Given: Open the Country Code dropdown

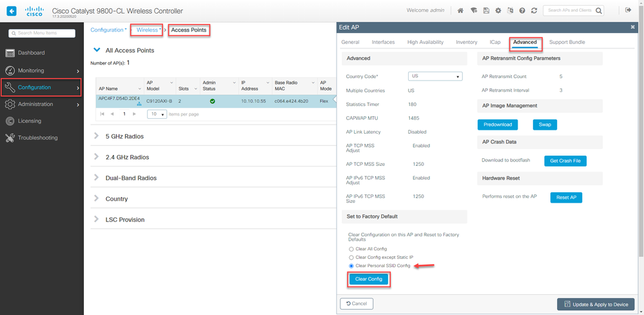Looking at the screenshot, I should 435,76.
